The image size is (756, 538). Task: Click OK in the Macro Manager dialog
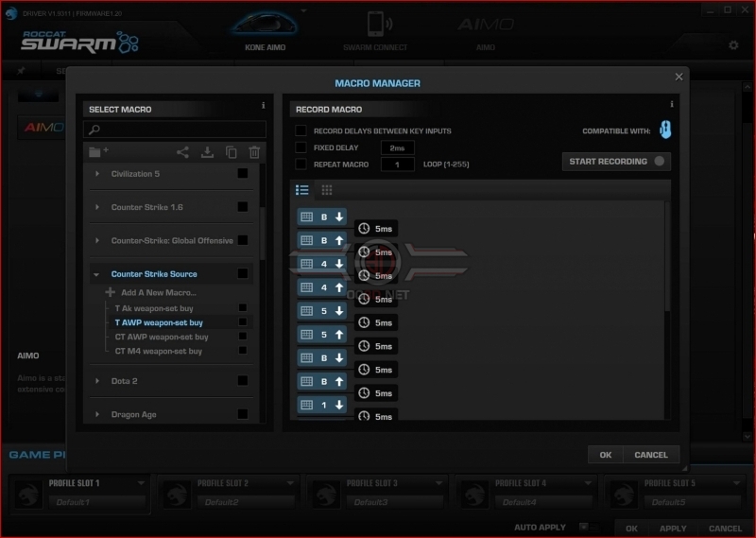click(x=606, y=455)
